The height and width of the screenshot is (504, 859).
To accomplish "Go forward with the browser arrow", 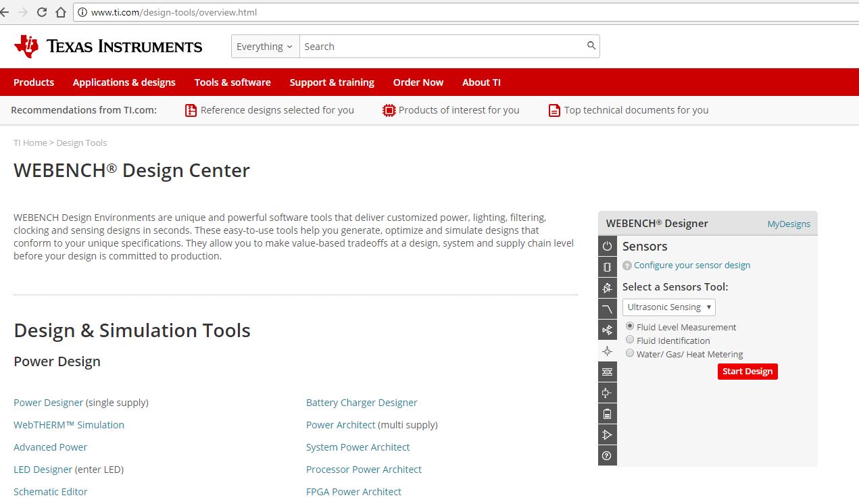I will (24, 12).
